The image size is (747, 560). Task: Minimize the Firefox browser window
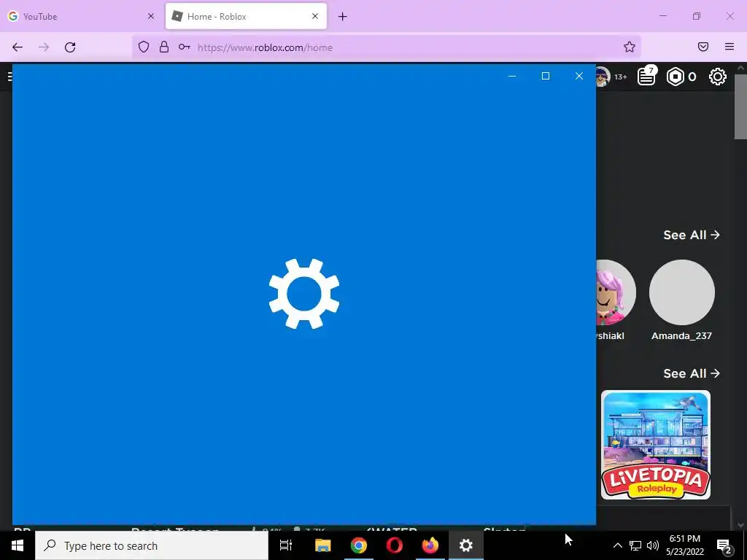click(662, 16)
